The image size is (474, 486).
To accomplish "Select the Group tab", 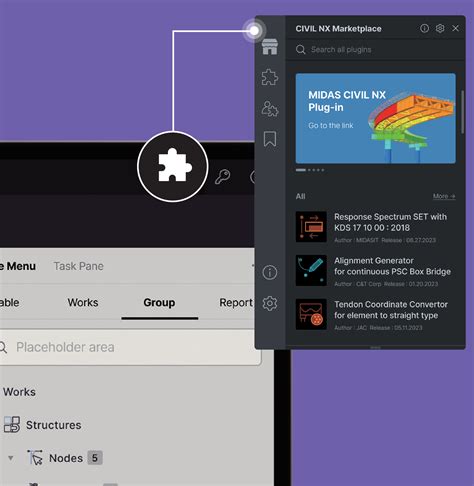I will click(159, 303).
